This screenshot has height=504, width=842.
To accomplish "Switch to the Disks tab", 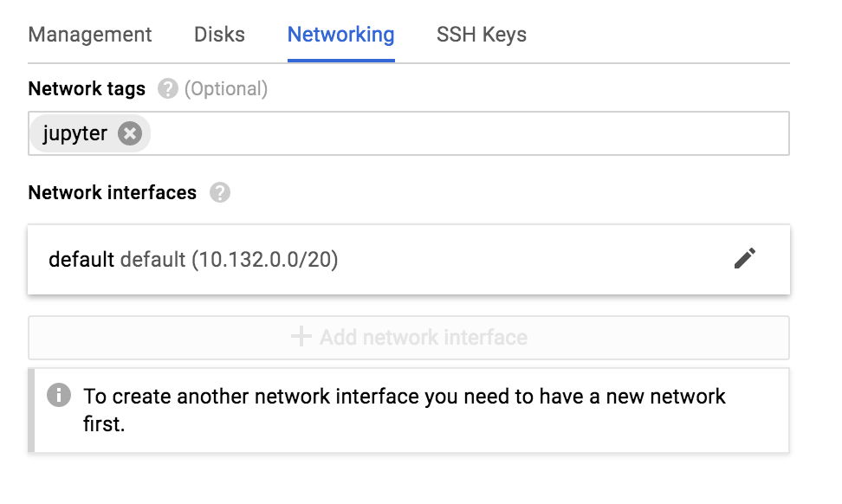I will pyautogui.click(x=219, y=35).
